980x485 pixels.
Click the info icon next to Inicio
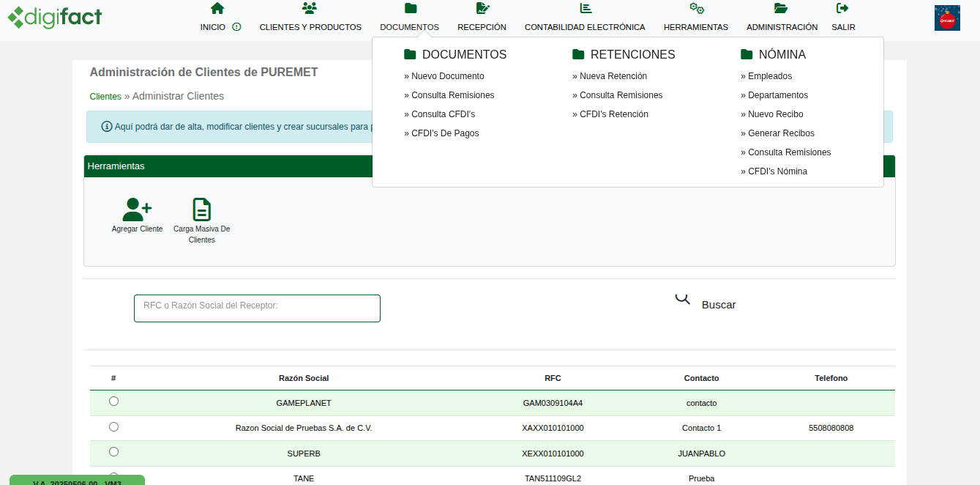coord(236,27)
